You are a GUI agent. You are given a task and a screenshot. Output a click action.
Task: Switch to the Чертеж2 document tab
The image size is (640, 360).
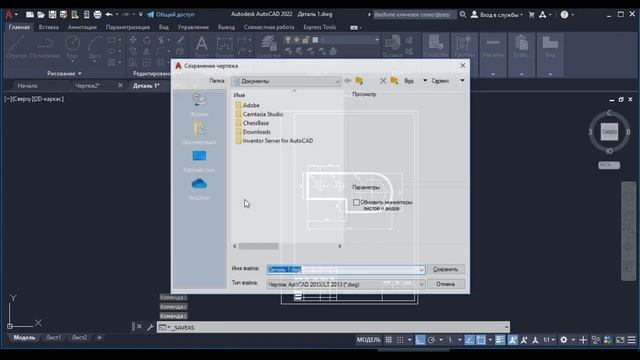[x=87, y=86]
